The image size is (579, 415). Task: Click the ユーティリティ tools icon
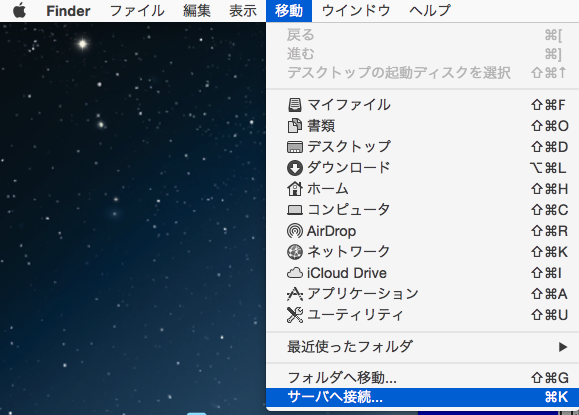(294, 315)
